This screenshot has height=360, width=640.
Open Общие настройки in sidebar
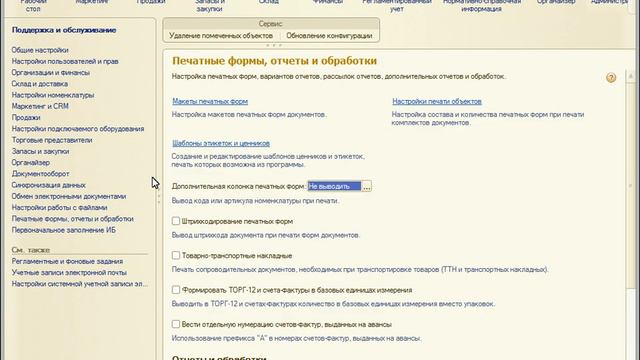pos(40,50)
